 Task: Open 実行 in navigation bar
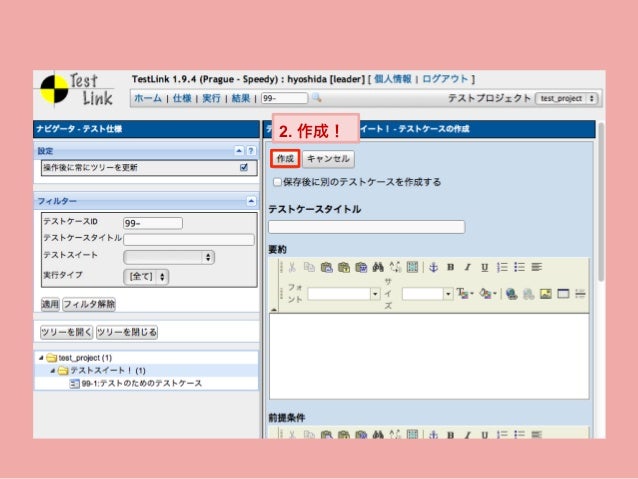pyautogui.click(x=211, y=98)
